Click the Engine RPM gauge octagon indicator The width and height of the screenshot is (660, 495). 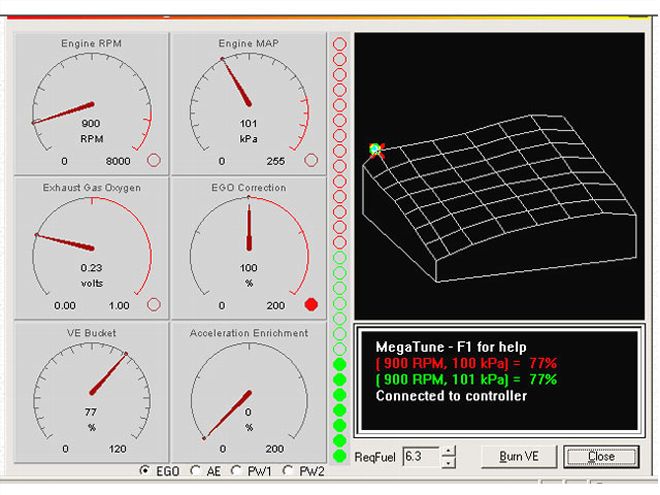[x=154, y=160]
